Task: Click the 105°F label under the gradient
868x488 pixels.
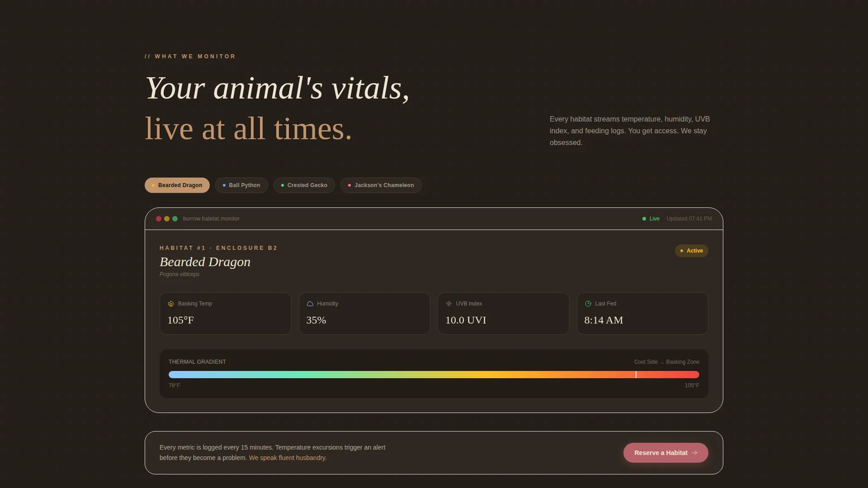Action: click(x=692, y=385)
